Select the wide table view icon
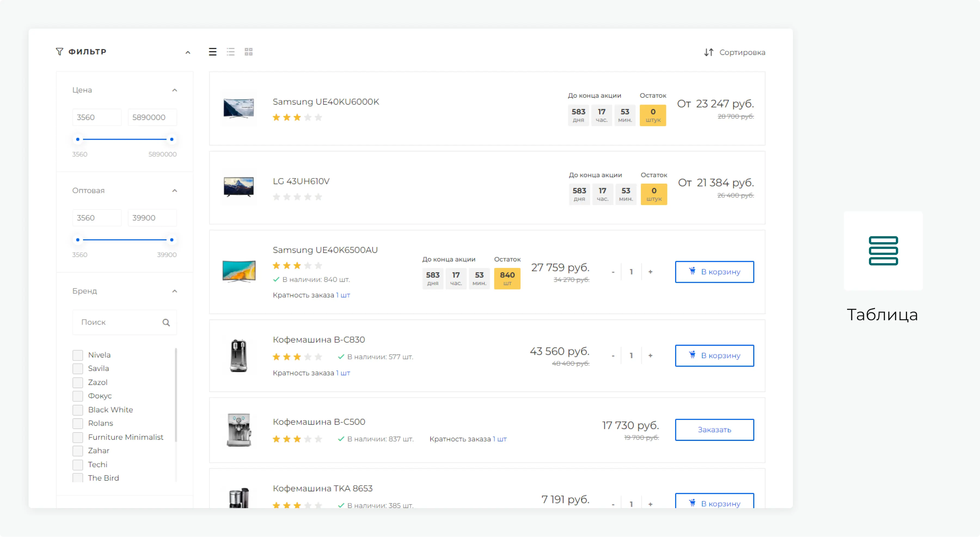Viewport: 980px width, 537px height. [213, 52]
